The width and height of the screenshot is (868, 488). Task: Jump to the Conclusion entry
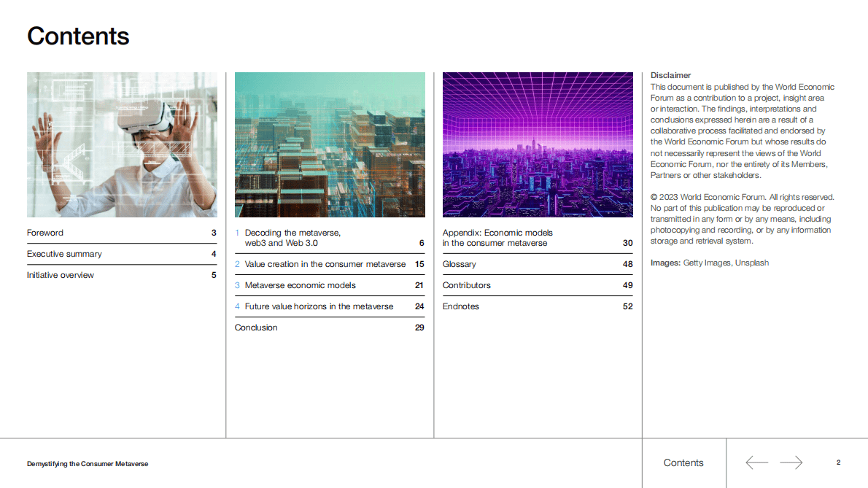256,328
